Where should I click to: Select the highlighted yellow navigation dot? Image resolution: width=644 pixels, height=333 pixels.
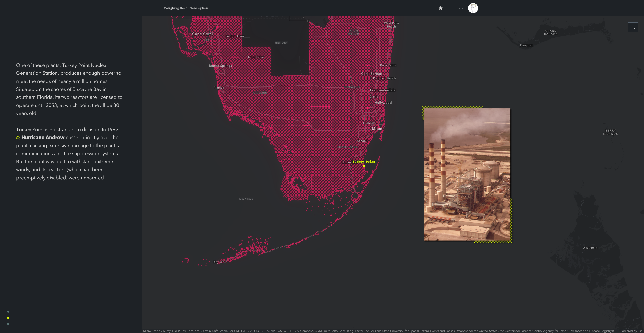pos(8,318)
